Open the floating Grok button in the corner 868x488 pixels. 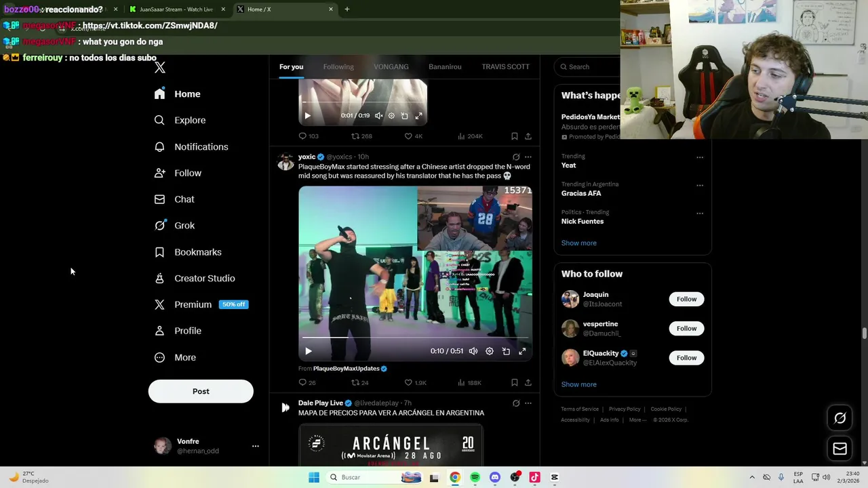840,418
